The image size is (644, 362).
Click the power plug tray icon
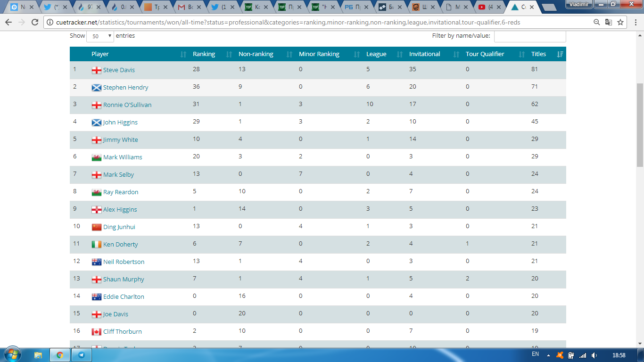(571, 355)
